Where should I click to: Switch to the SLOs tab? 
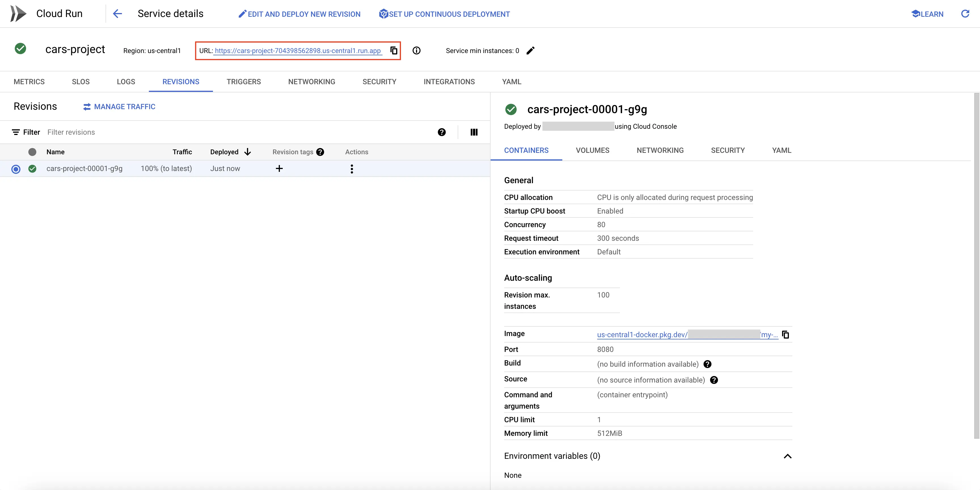[x=81, y=82]
